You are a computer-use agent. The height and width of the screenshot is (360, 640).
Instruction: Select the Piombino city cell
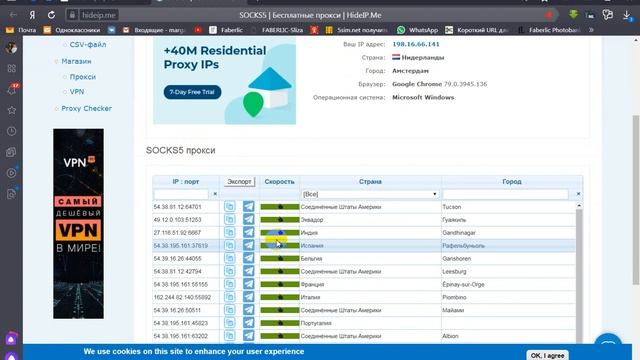coord(509,297)
